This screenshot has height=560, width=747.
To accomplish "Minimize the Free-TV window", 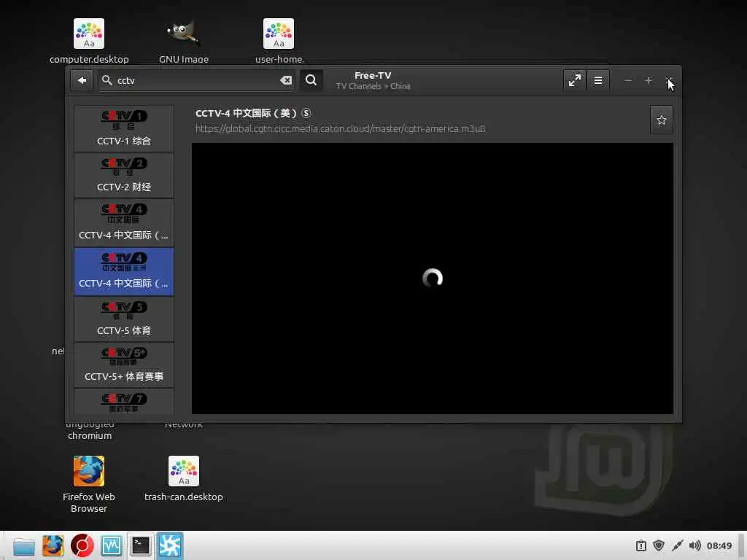I will click(628, 80).
